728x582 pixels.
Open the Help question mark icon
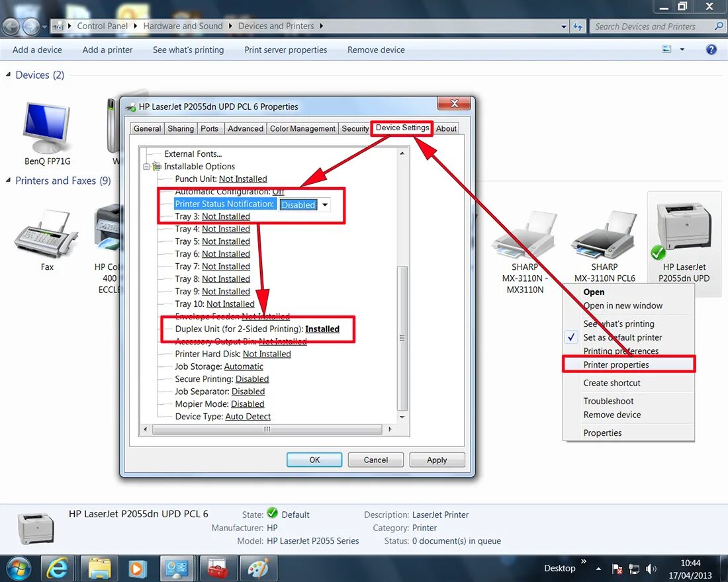711,49
